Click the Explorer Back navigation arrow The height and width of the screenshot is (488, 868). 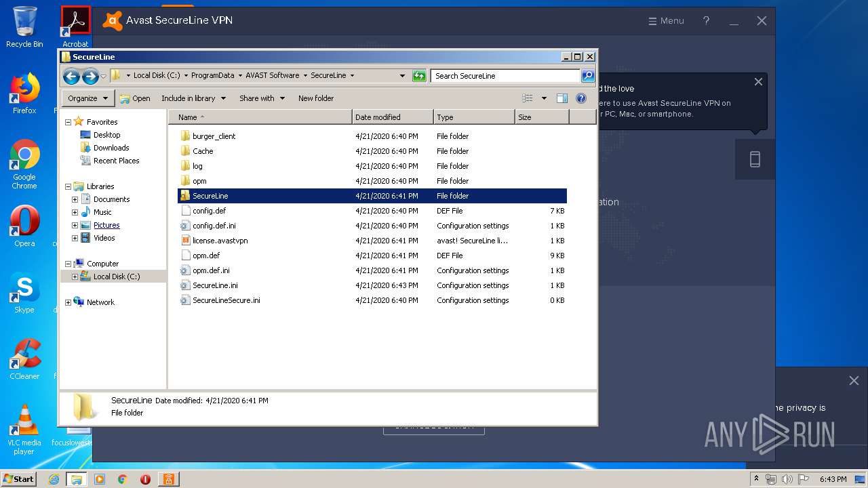71,76
